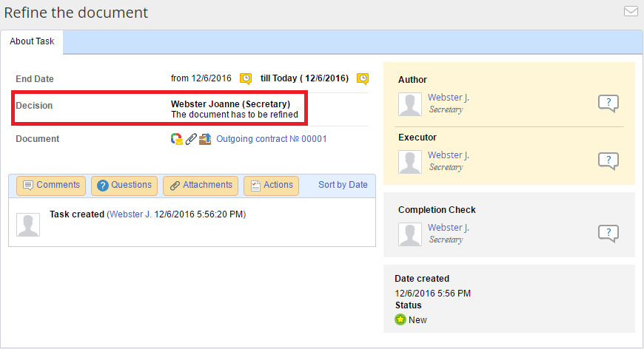Click the paperclip icon in the Document row
This screenshot has width=644, height=349.
[190, 139]
